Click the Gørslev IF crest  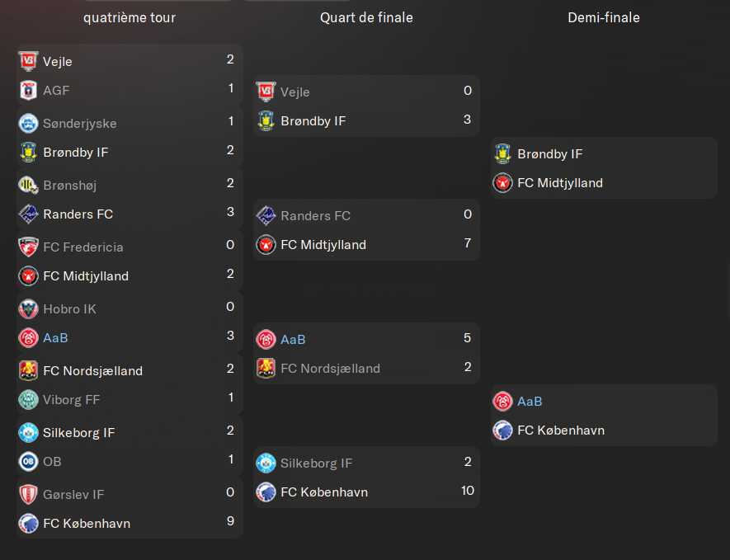coord(28,494)
